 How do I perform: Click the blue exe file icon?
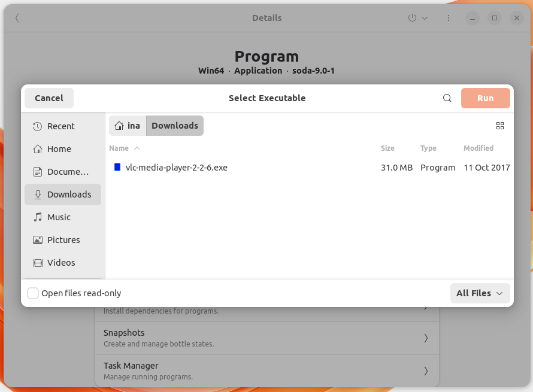click(x=117, y=167)
